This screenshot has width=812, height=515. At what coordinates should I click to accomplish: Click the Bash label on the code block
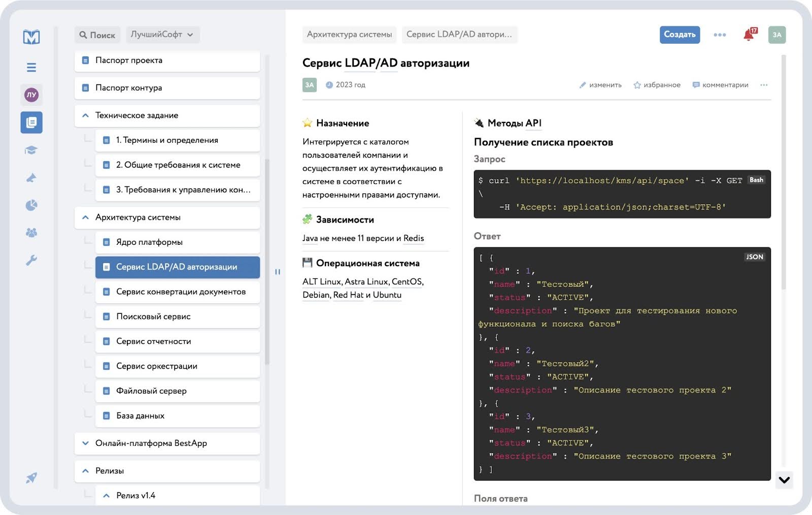(x=756, y=180)
